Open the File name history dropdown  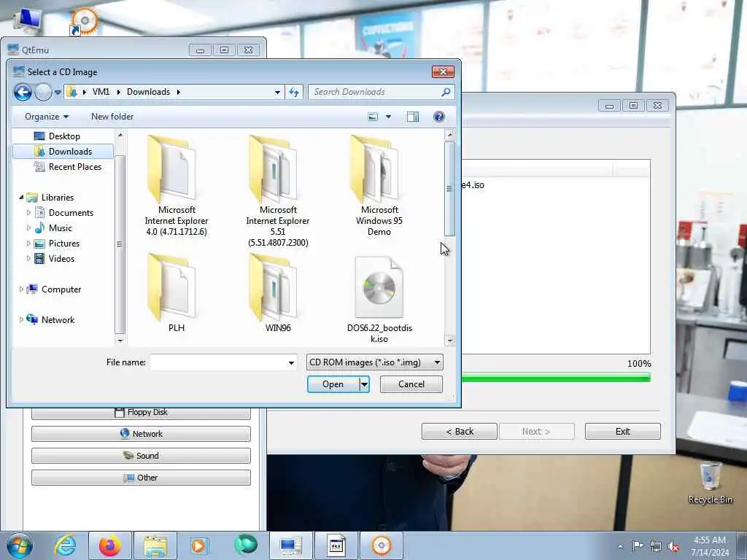(x=291, y=363)
